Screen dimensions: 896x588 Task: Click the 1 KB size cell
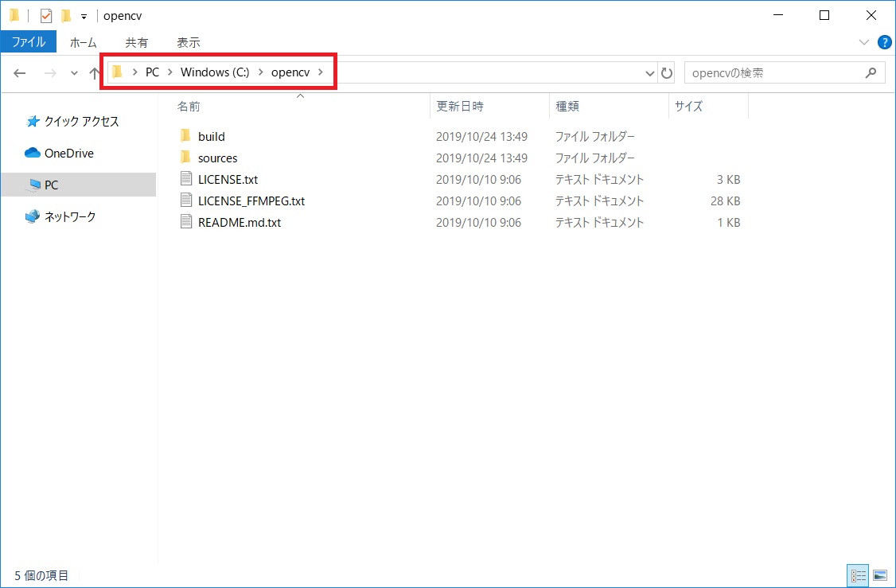pos(729,222)
